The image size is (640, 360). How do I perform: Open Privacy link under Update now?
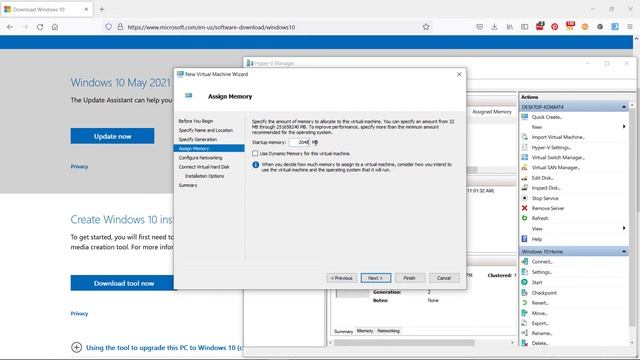click(79, 167)
